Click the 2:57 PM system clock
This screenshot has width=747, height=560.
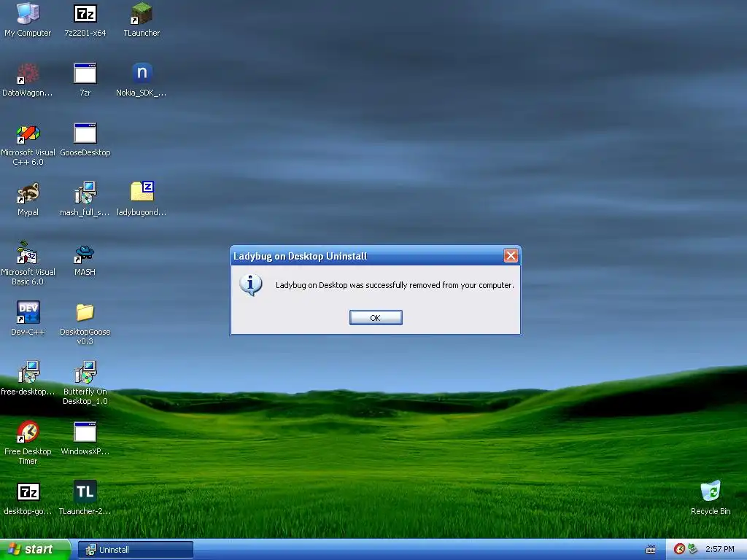[720, 549]
